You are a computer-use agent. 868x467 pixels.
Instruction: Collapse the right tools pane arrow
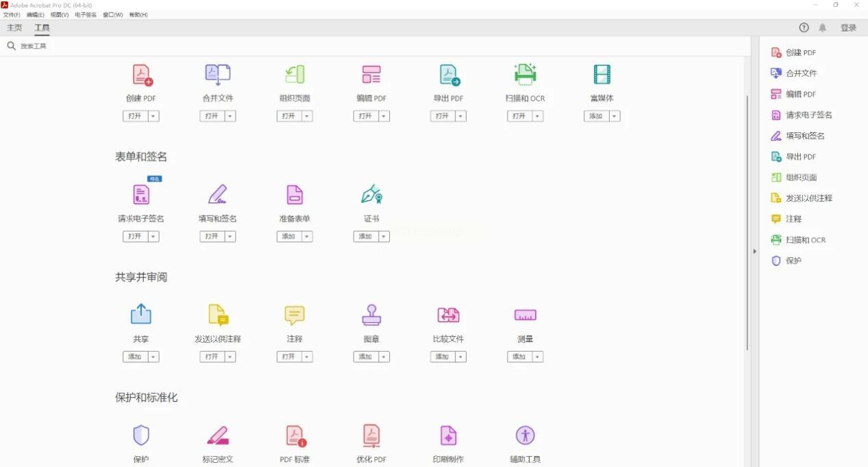[754, 252]
